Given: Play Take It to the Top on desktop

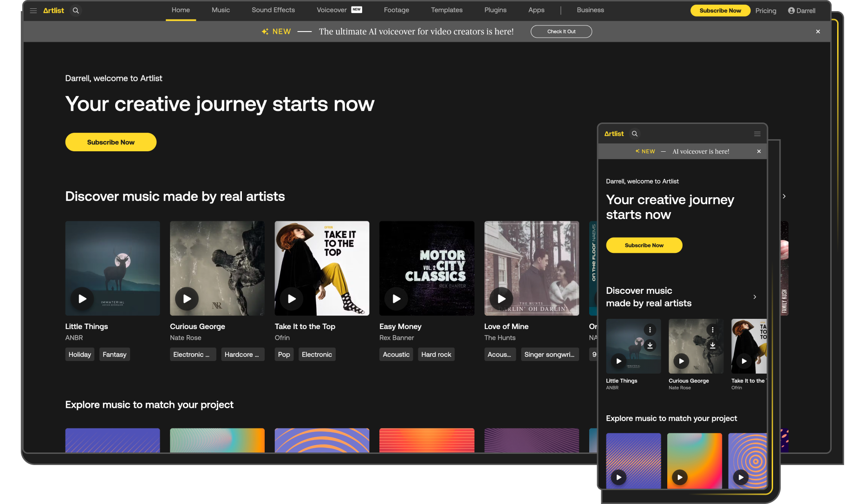Looking at the screenshot, I should tap(292, 299).
